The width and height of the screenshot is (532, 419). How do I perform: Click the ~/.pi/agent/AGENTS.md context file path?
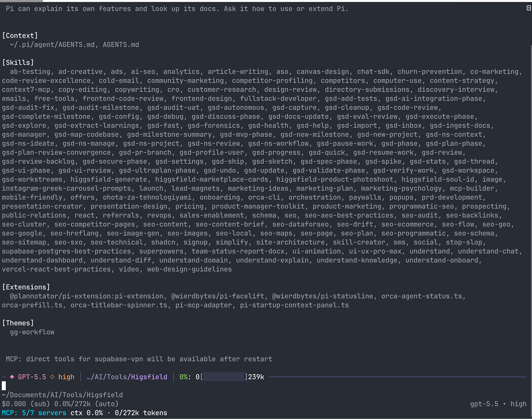point(52,45)
